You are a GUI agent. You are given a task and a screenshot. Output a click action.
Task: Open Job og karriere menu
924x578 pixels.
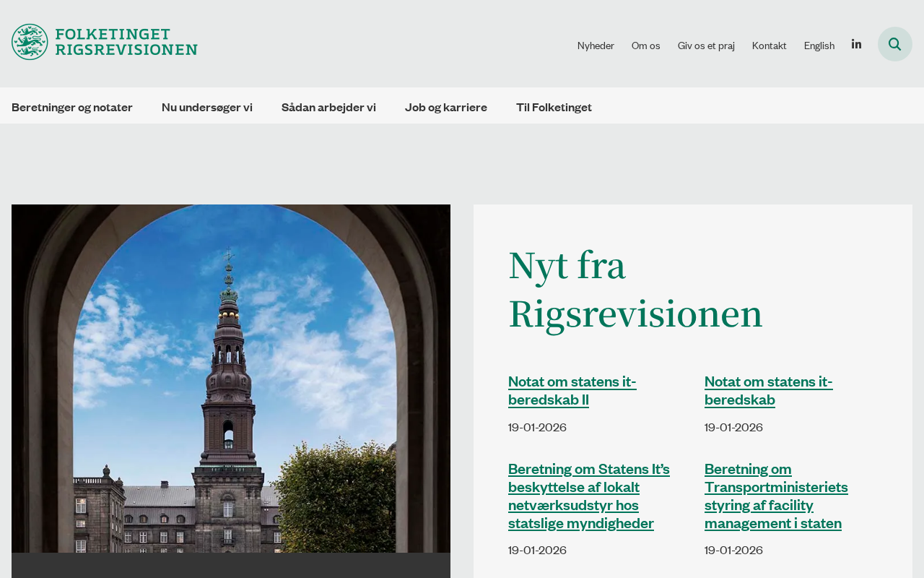446,107
